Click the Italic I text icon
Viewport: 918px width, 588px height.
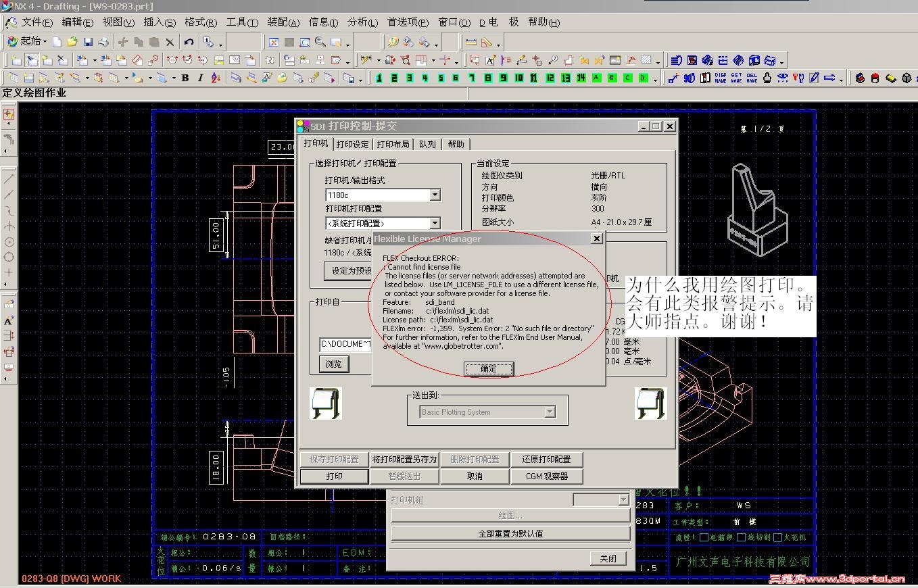pos(200,78)
